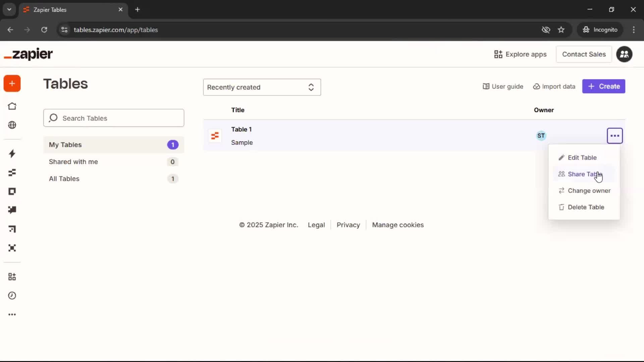Open the Privacy footer link

[348, 225]
